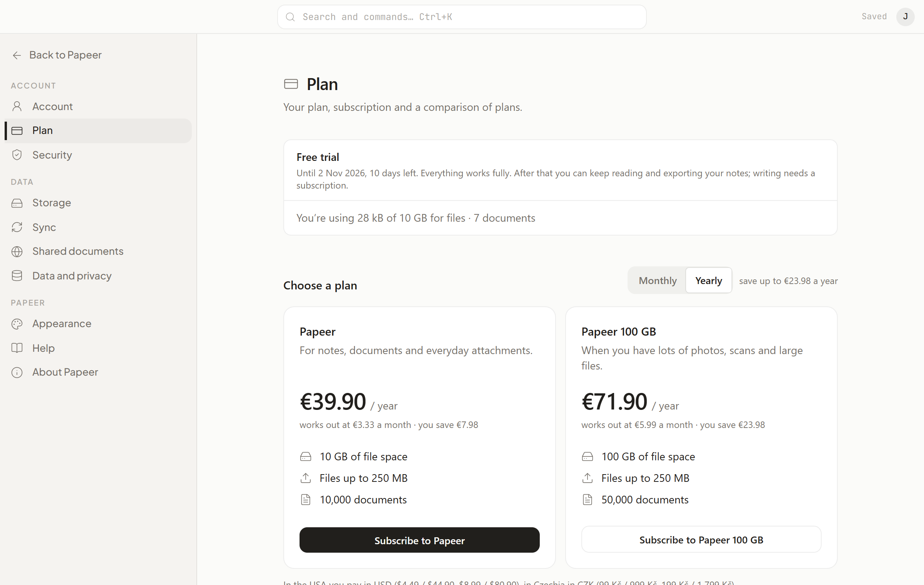Open the Sync settings
924x585 pixels.
pyautogui.click(x=98, y=227)
